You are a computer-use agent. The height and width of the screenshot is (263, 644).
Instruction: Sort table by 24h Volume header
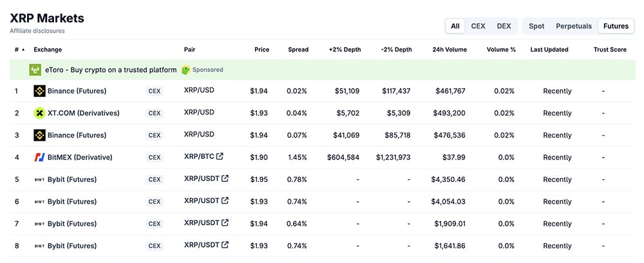click(450, 50)
